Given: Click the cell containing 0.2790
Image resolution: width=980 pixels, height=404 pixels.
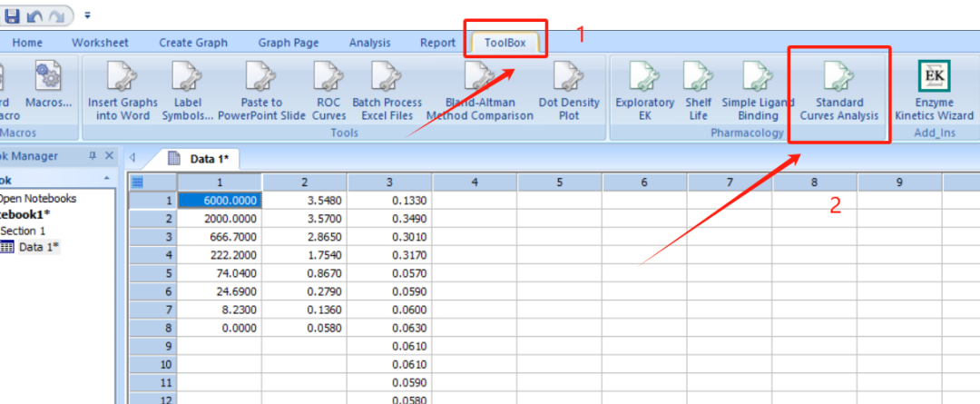Looking at the screenshot, I should 304,291.
